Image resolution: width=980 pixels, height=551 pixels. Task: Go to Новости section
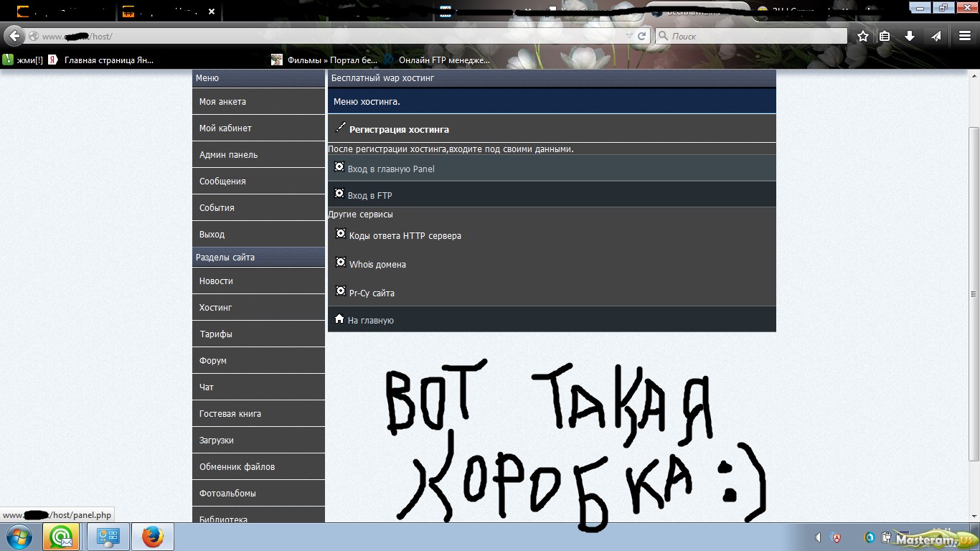coord(258,281)
